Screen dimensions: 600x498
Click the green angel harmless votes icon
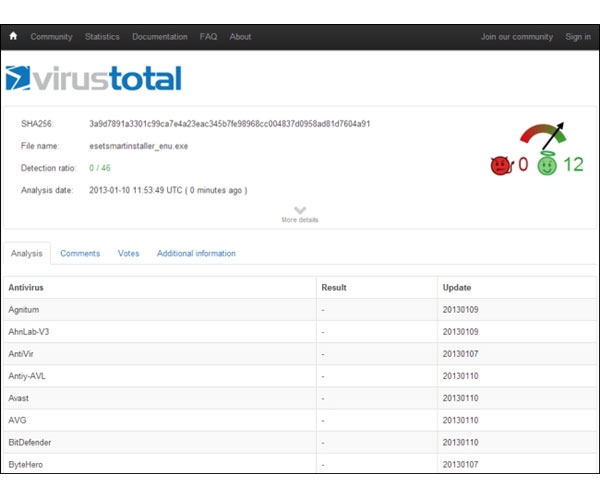click(547, 164)
